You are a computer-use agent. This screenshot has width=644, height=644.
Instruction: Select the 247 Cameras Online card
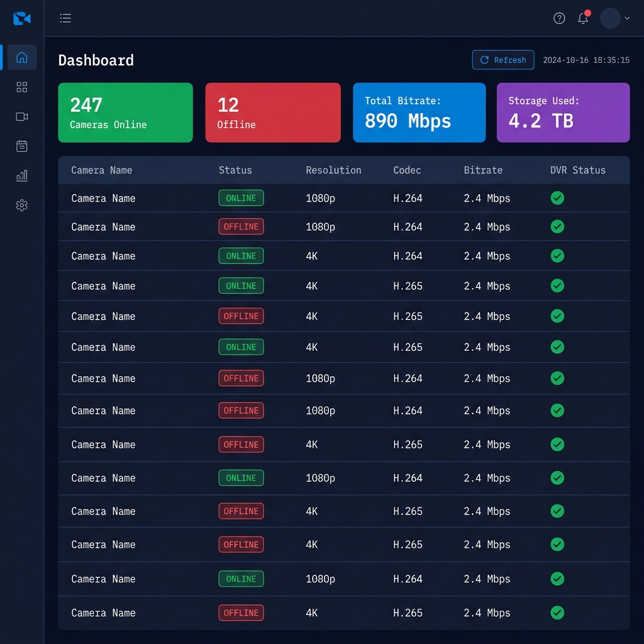(125, 113)
